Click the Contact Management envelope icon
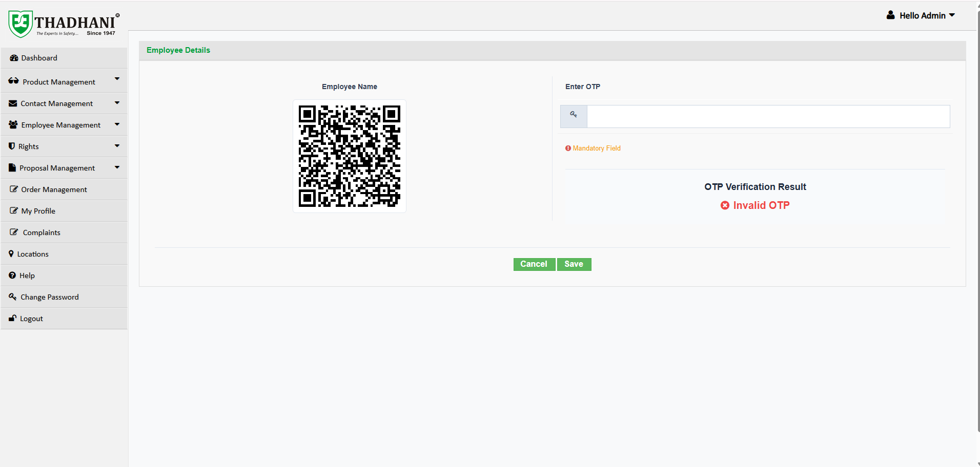The image size is (980, 467). pos(13,103)
